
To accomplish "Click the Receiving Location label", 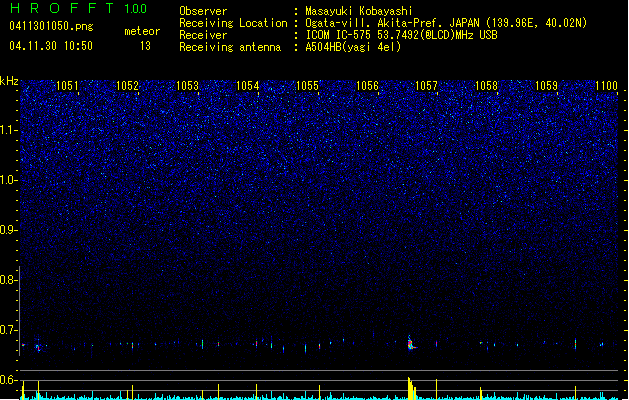I will pos(233,23).
